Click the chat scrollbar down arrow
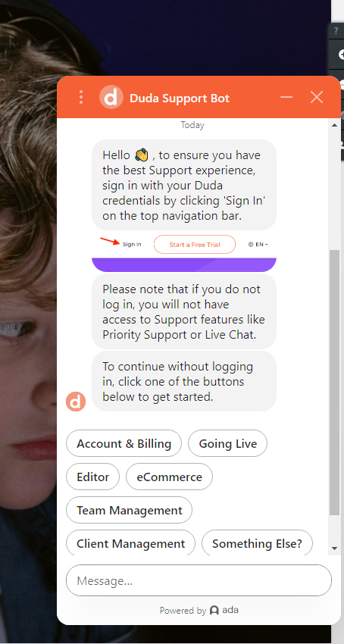Viewport: 344px width, 644px height. coord(334,549)
